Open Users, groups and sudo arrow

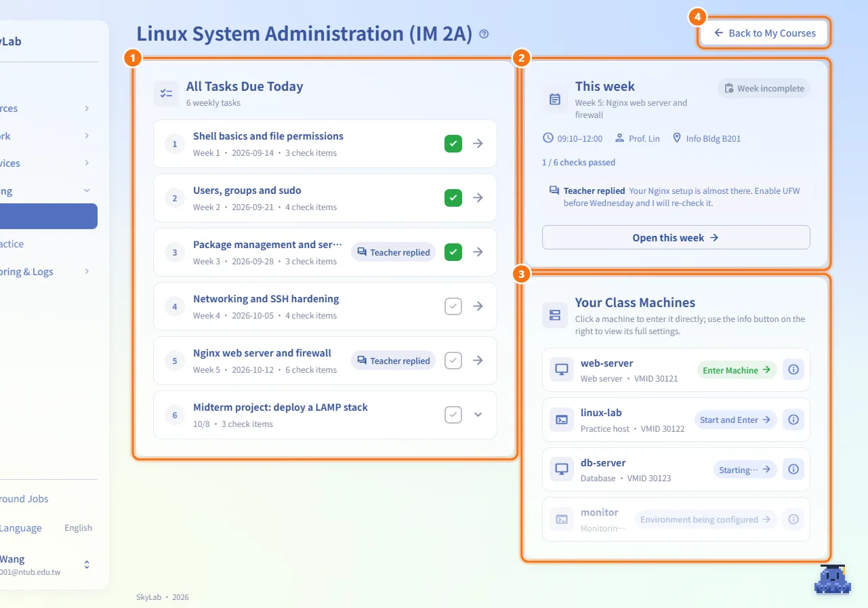pyautogui.click(x=478, y=198)
